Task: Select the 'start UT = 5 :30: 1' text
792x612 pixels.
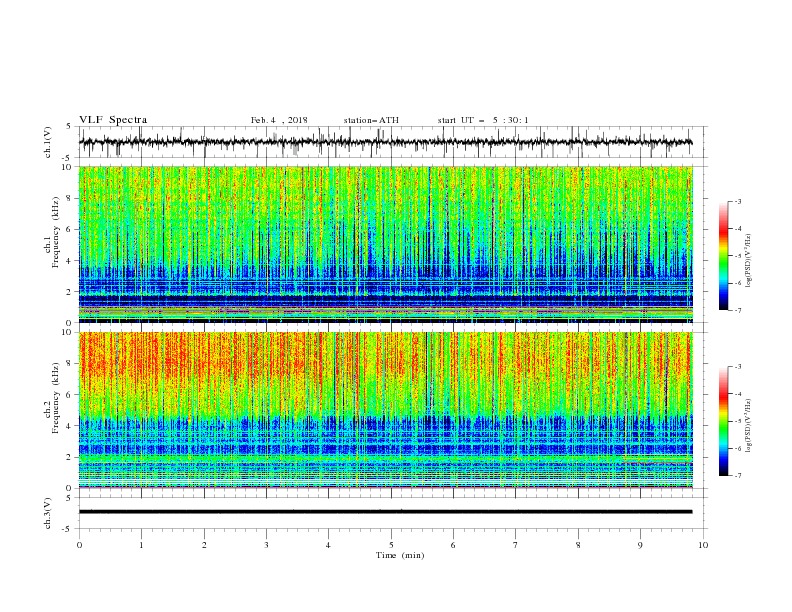Action: click(483, 120)
